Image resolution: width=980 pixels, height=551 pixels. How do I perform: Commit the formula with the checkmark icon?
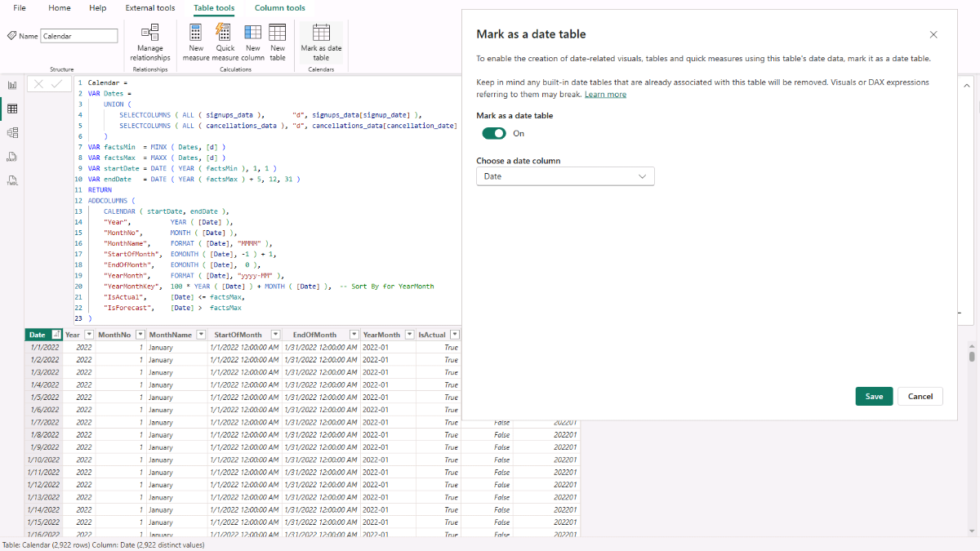point(56,84)
